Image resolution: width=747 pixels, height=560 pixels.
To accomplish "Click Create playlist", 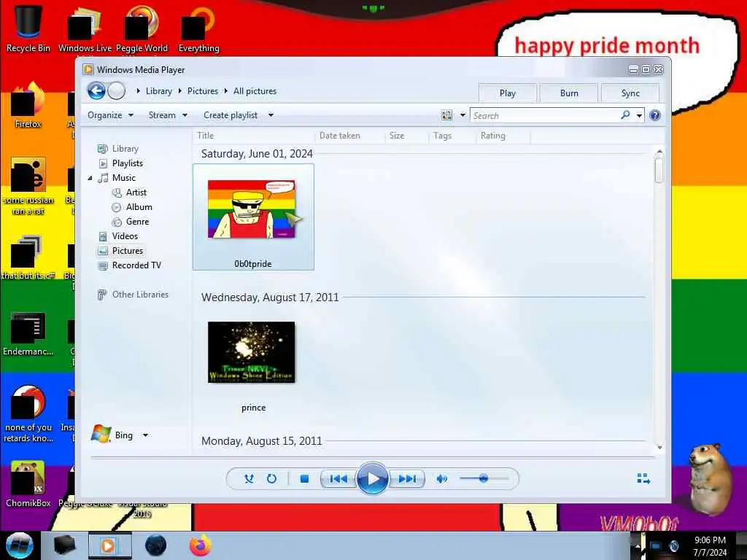I will [231, 115].
